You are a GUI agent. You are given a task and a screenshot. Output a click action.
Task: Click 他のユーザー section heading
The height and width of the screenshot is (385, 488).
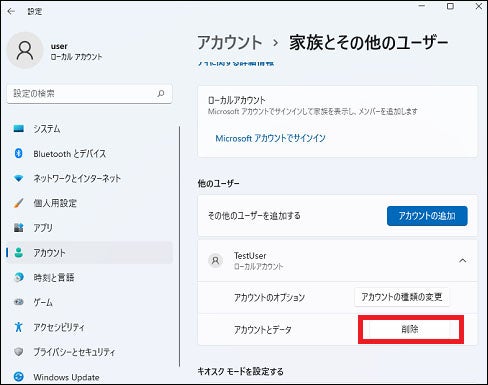click(x=218, y=183)
